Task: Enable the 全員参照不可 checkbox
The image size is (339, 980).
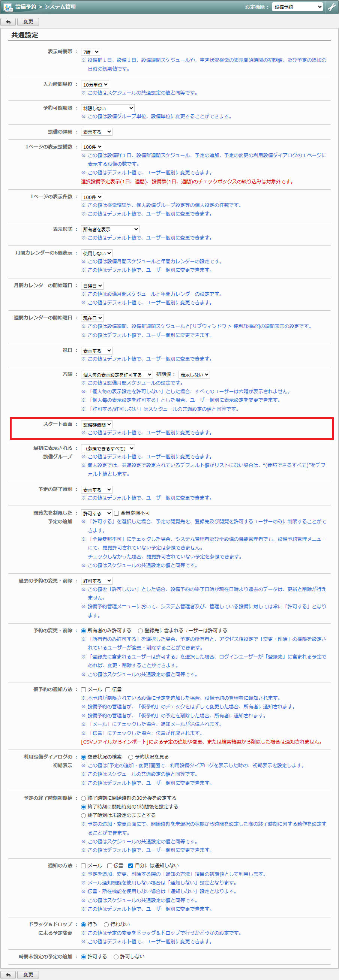Action: click(x=117, y=513)
